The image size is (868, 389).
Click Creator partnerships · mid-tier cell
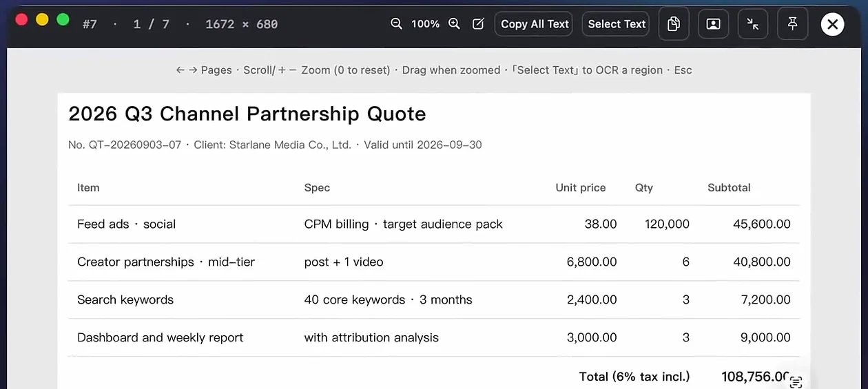tap(166, 262)
